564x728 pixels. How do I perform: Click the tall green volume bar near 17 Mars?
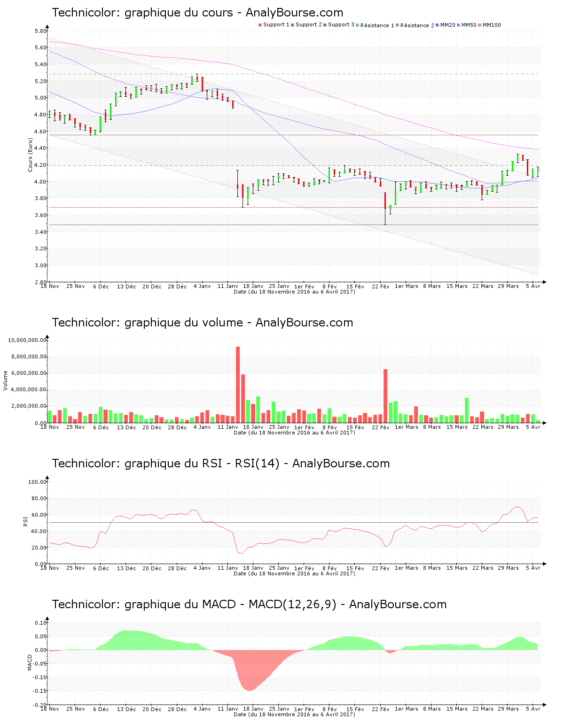pos(467,410)
